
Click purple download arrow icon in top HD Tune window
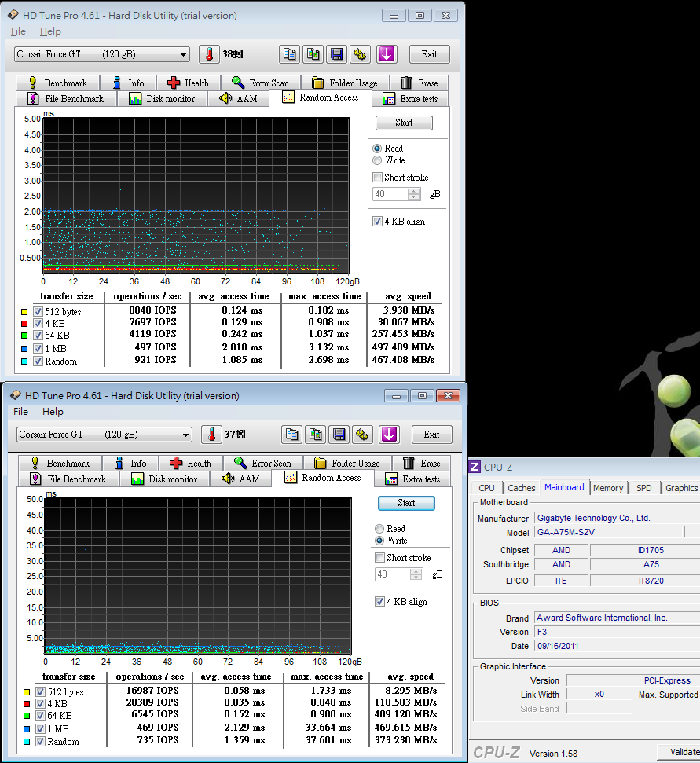pyautogui.click(x=387, y=54)
